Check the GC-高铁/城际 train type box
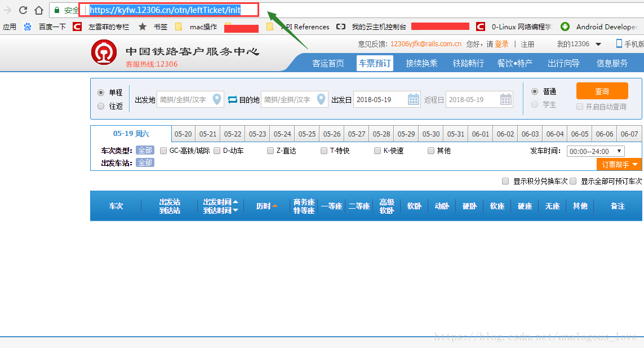The image size is (644, 348). point(163,151)
